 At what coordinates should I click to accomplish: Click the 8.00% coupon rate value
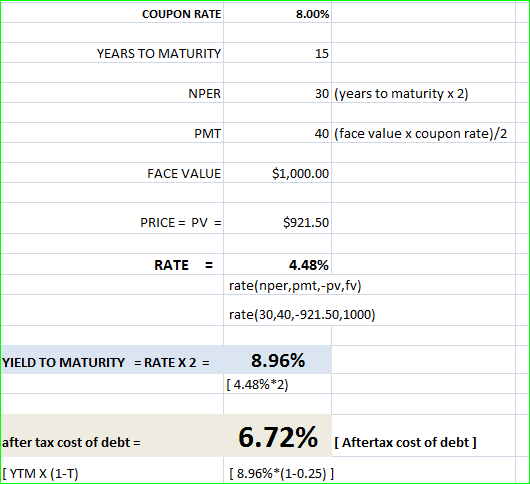pyautogui.click(x=312, y=14)
